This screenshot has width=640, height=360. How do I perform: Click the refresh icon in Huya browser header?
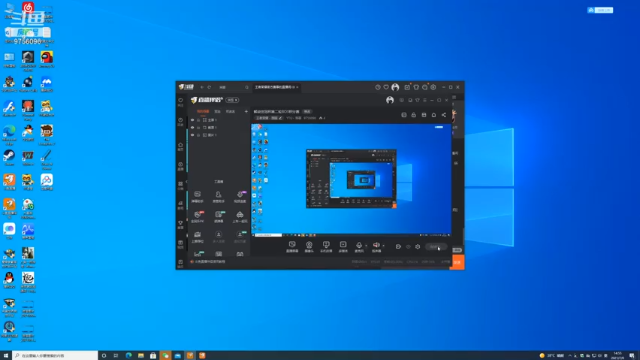click(209, 87)
